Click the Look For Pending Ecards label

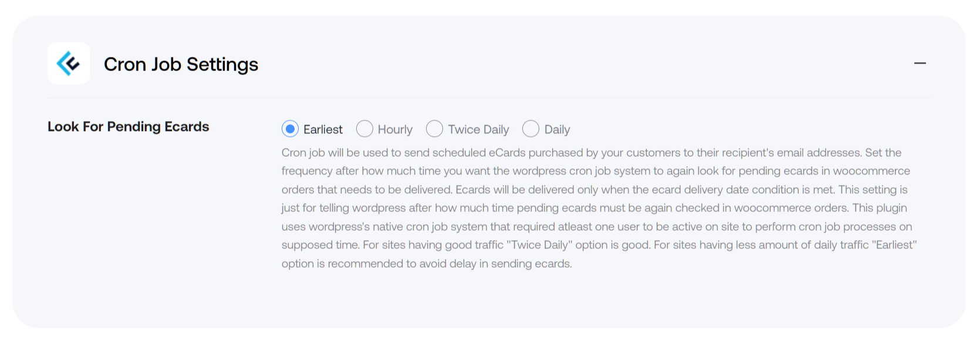tap(129, 127)
